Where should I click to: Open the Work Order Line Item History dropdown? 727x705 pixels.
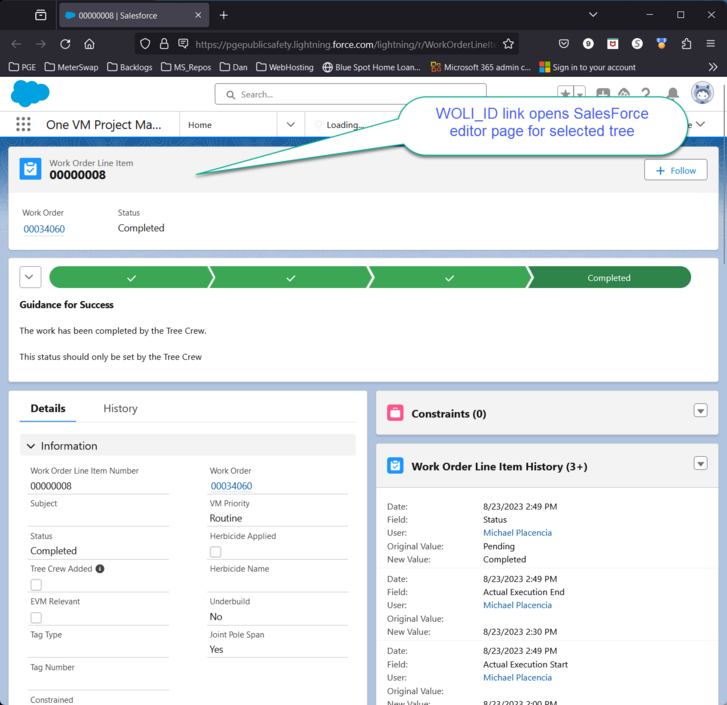[x=700, y=463]
